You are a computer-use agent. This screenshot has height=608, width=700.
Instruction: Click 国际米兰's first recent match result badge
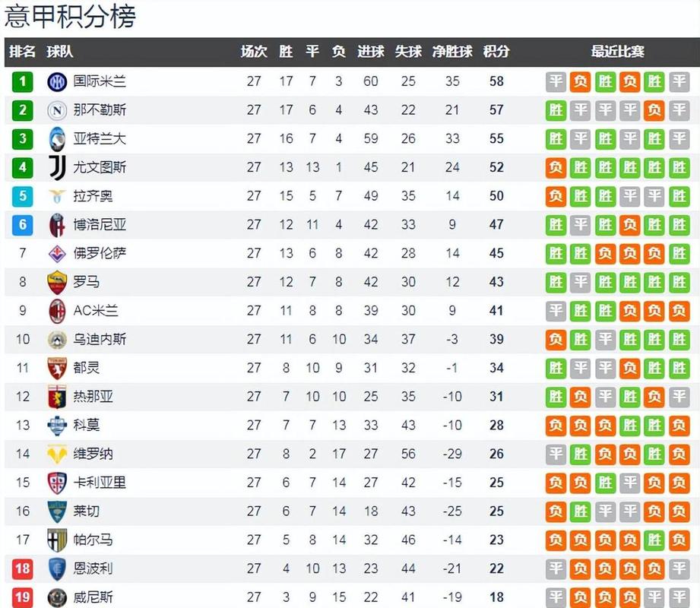click(556, 81)
